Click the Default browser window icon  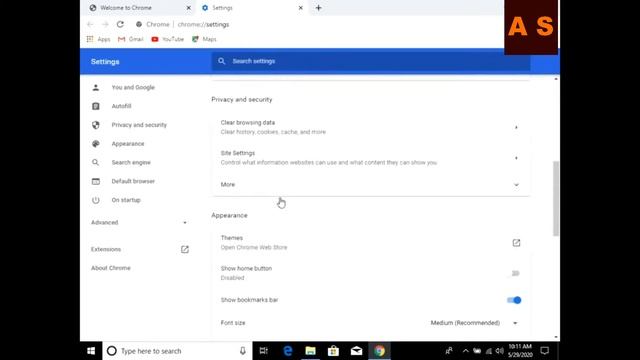96,181
